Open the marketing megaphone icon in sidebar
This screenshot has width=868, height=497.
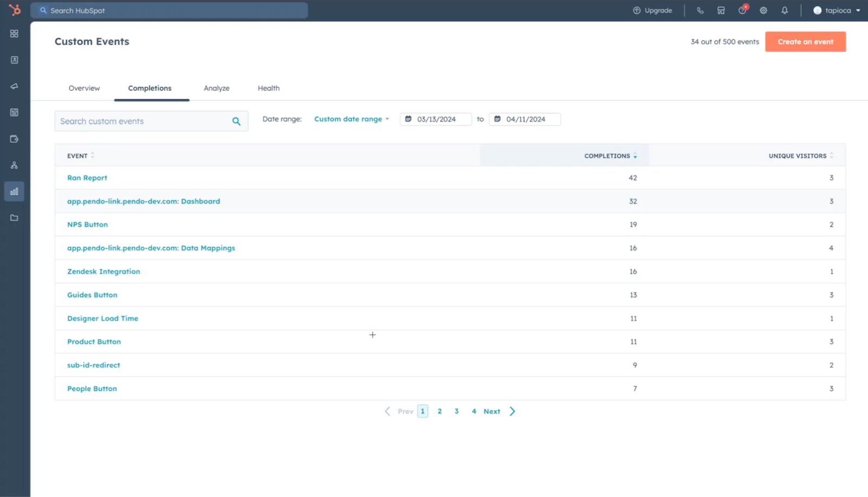pyautogui.click(x=14, y=86)
